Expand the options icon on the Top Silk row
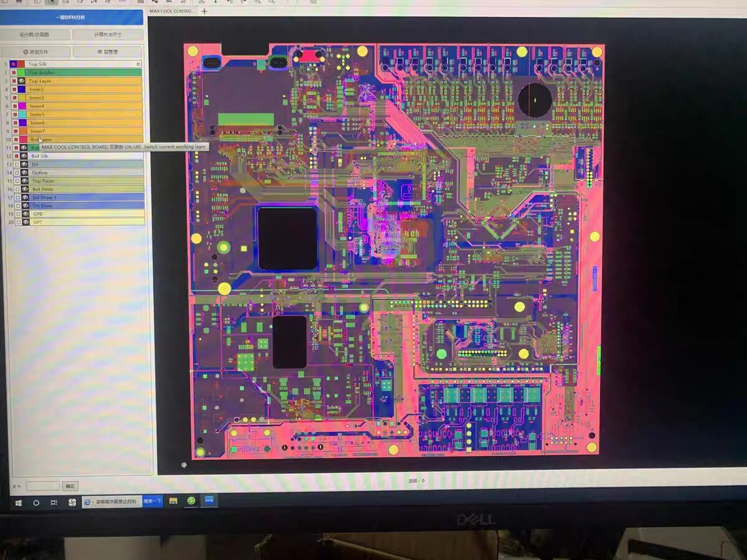 click(139, 64)
